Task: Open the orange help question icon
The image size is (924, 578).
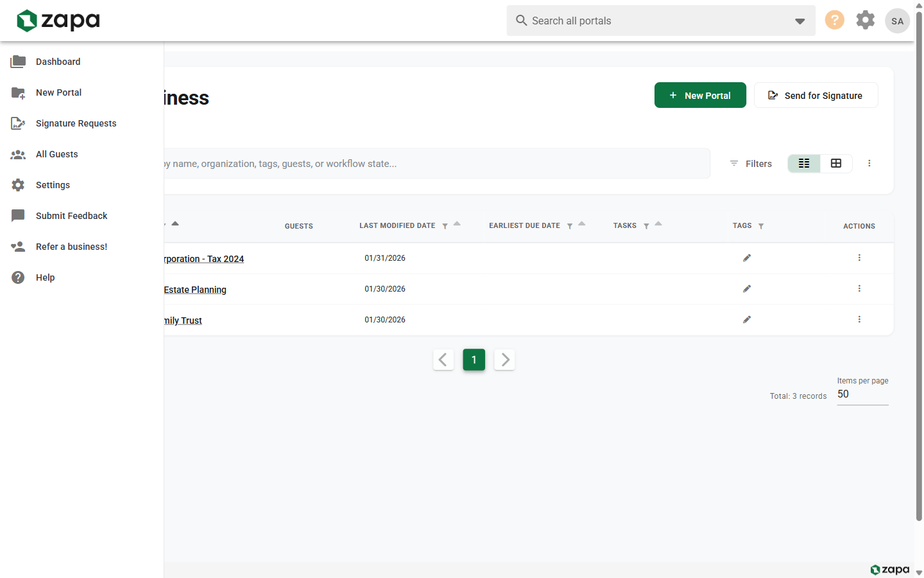Action: tap(834, 21)
